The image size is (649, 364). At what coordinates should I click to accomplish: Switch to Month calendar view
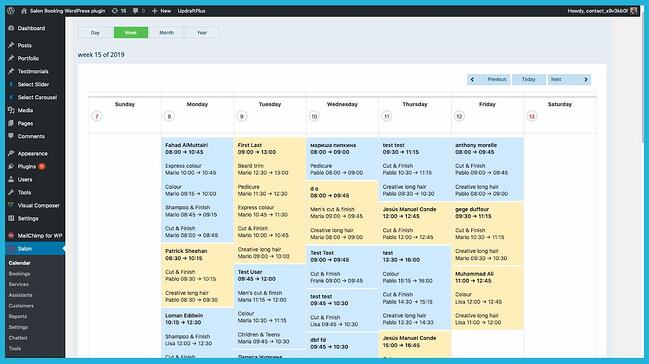click(x=166, y=33)
